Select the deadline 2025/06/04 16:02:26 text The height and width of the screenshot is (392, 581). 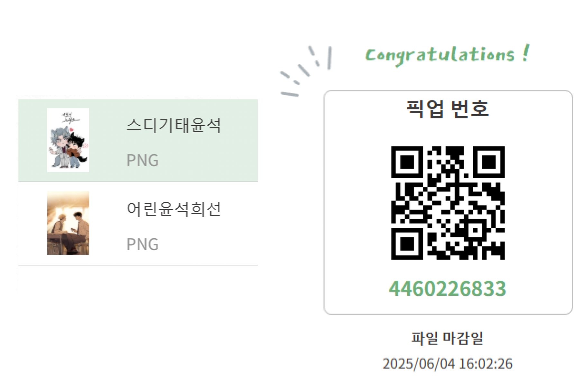(x=447, y=364)
